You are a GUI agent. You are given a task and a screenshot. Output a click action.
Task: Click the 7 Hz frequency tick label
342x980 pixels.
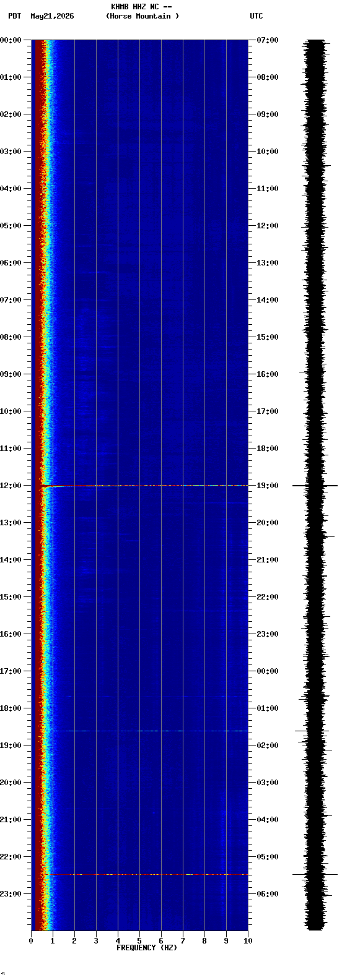(183, 941)
